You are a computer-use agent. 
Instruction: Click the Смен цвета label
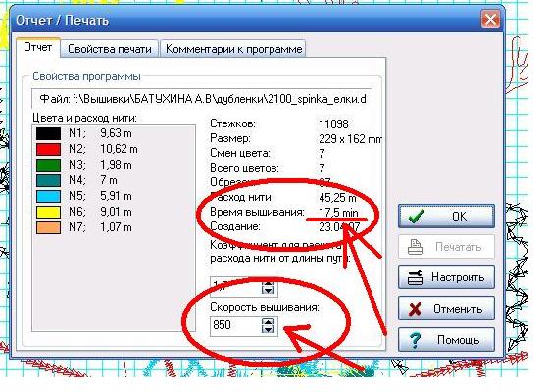point(240,153)
